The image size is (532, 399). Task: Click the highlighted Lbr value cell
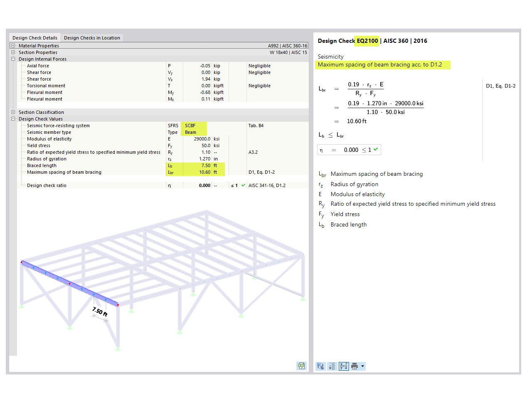[x=205, y=172]
